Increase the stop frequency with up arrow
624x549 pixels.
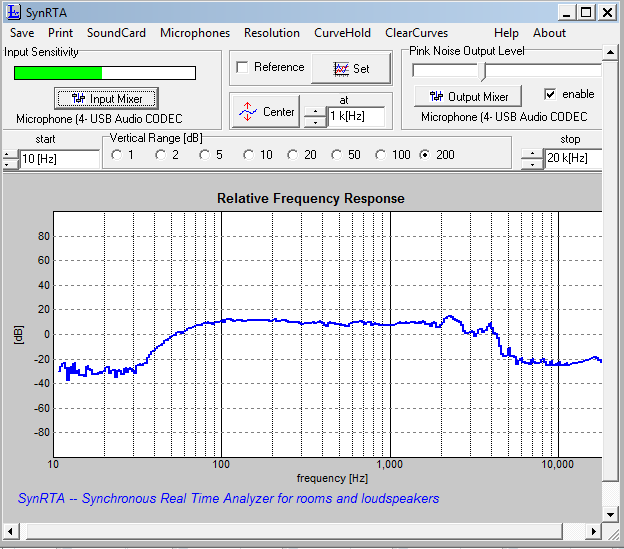[x=532, y=154]
